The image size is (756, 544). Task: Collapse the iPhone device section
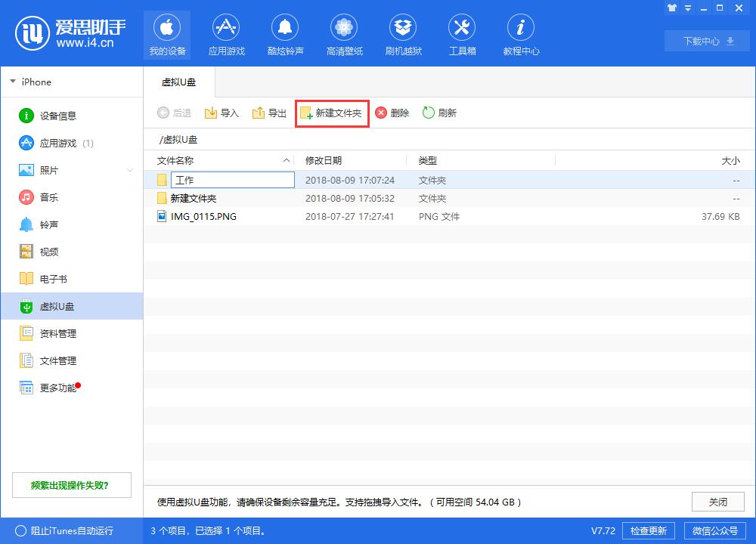tap(12, 82)
